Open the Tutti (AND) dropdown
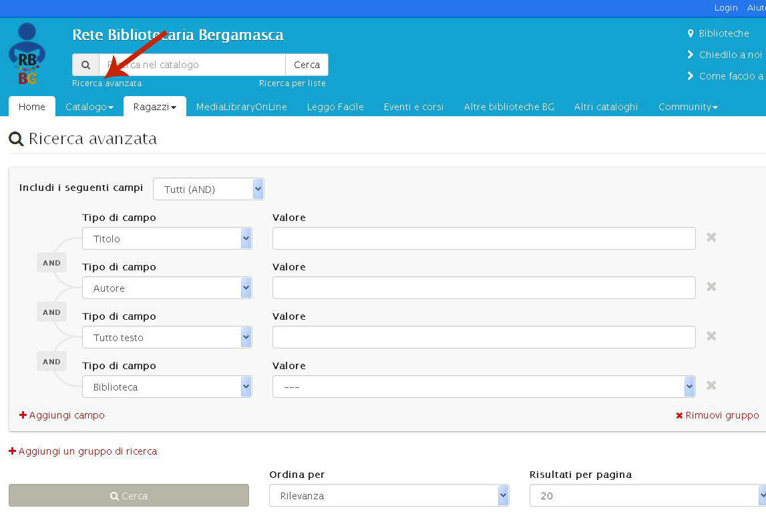Image resolution: width=766 pixels, height=532 pixels. coord(208,189)
